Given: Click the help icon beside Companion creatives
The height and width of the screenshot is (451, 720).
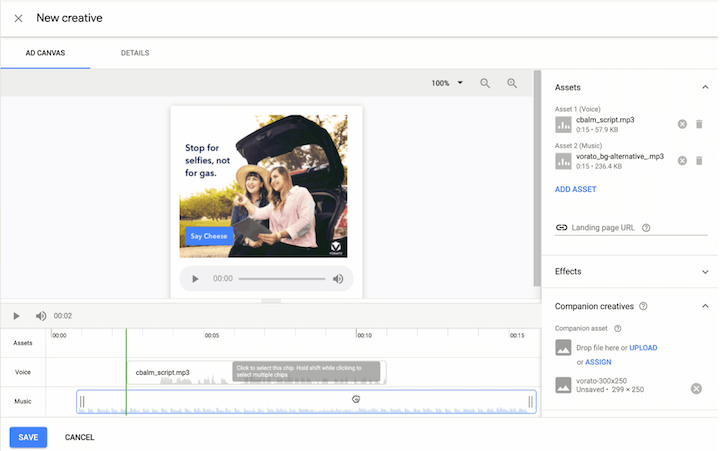Looking at the screenshot, I should pyautogui.click(x=643, y=306).
